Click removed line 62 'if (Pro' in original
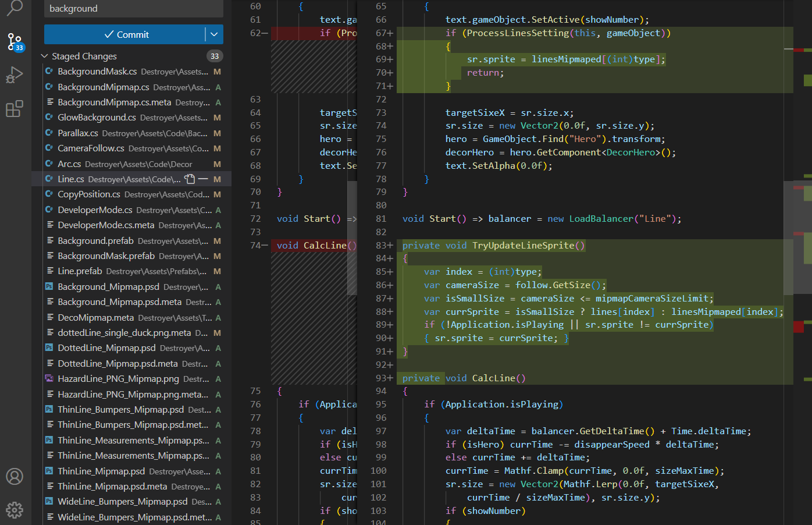812x525 pixels. (x=314, y=33)
